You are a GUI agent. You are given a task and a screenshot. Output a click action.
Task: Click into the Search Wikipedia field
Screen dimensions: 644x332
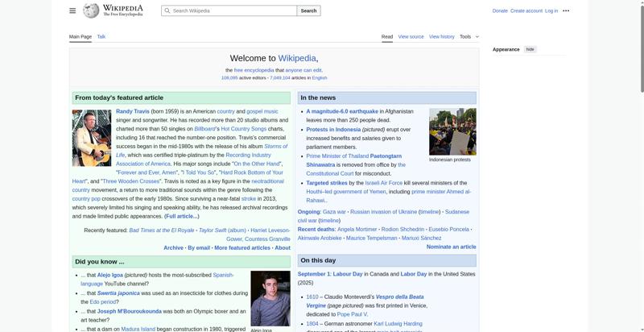229,10
